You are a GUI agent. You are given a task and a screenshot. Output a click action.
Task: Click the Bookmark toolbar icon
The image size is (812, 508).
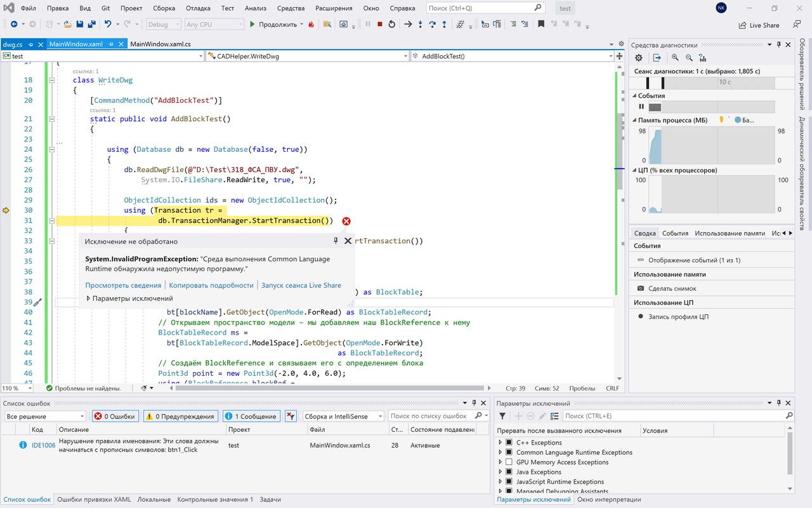point(541,24)
